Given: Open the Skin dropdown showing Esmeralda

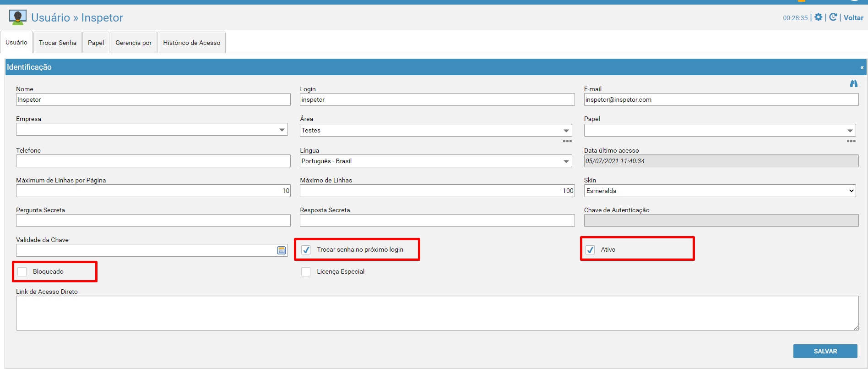Looking at the screenshot, I should click(720, 191).
